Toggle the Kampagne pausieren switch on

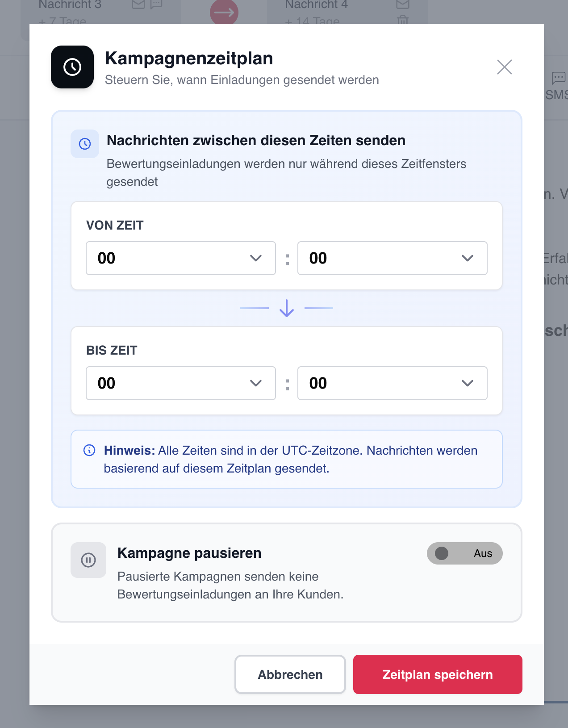point(464,553)
